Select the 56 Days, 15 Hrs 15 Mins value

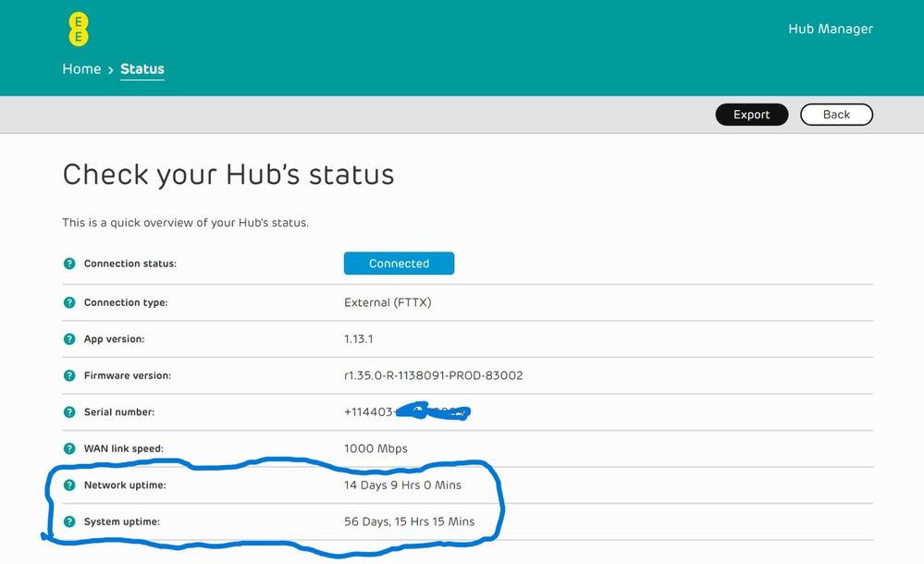click(x=409, y=521)
